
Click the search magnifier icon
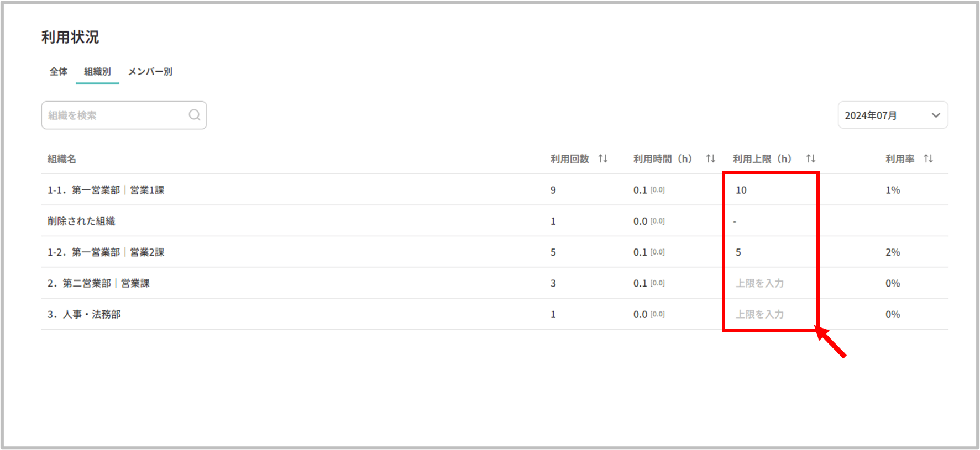pos(195,115)
